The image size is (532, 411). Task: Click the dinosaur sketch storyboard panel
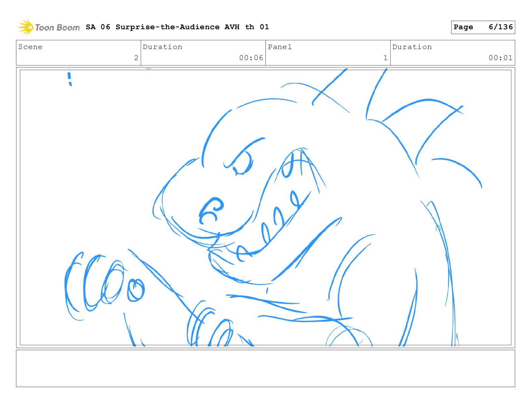point(265,208)
